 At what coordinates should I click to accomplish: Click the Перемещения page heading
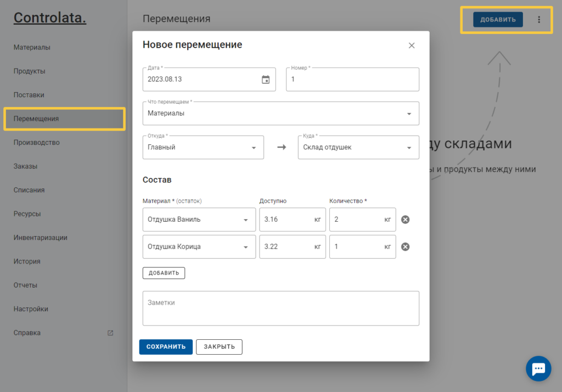176,19
